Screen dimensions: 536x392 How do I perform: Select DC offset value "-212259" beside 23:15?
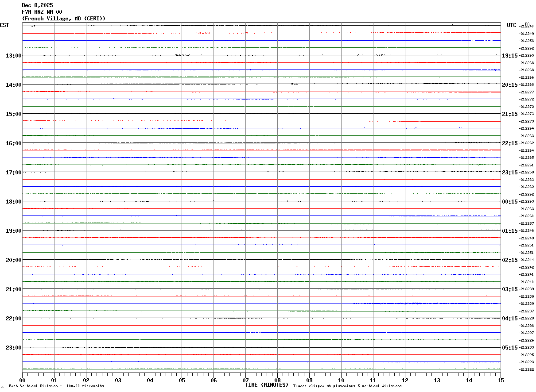(526, 173)
